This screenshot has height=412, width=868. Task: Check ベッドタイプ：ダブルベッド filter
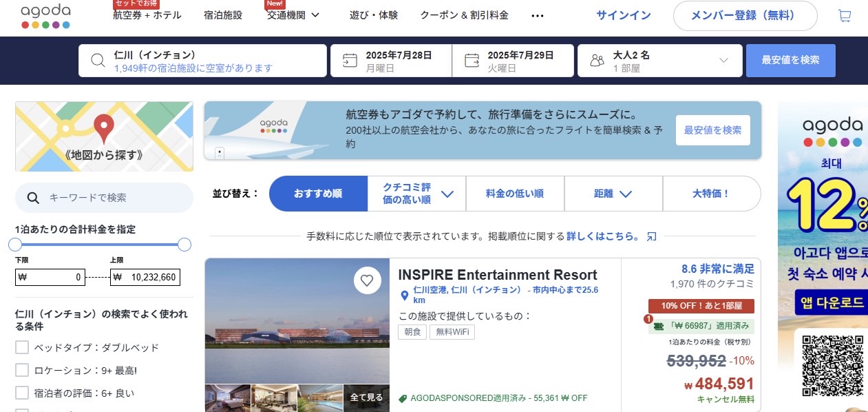click(22, 347)
